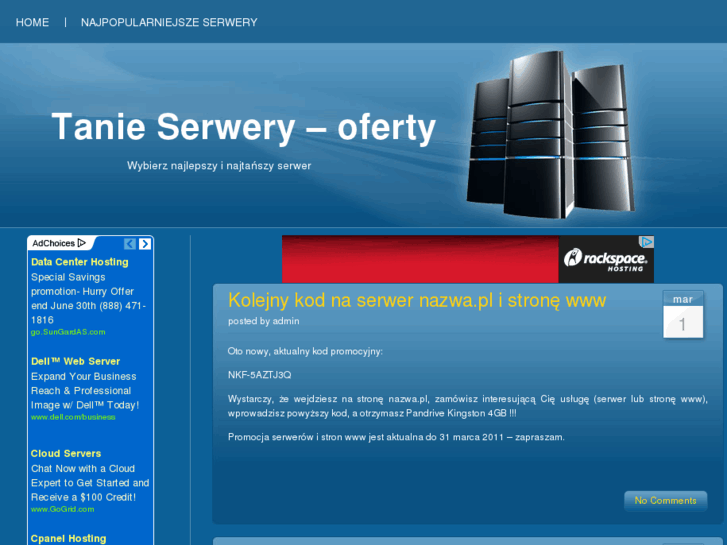Click the posted by admin text
Image resolution: width=727 pixels, height=545 pixels.
tap(263, 321)
